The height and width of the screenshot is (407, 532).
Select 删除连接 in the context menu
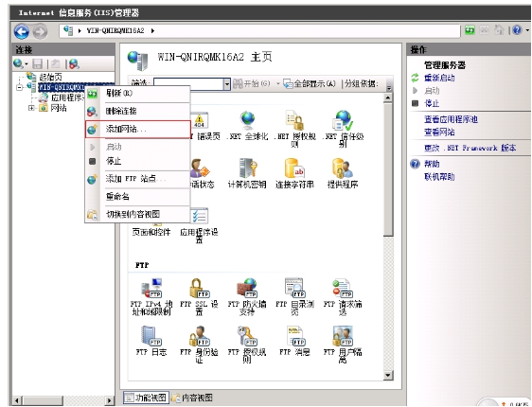[137, 111]
